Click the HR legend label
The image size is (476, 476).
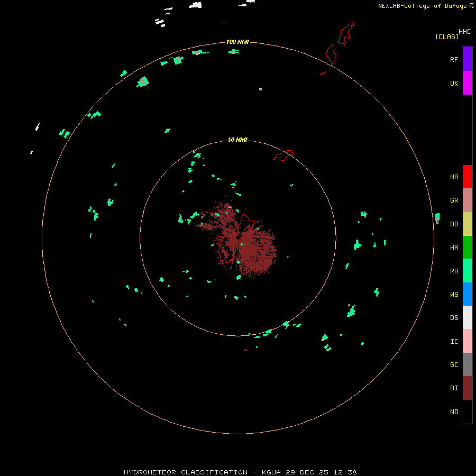pos(454,248)
